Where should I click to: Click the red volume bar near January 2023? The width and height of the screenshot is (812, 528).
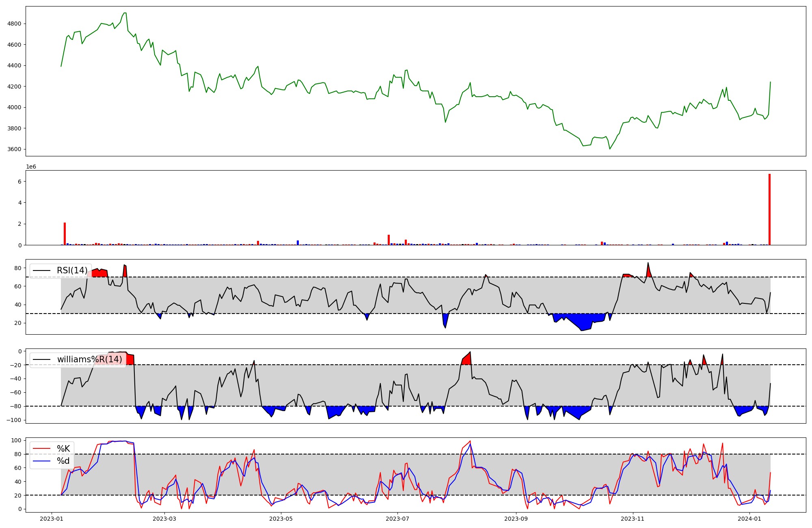tap(65, 234)
